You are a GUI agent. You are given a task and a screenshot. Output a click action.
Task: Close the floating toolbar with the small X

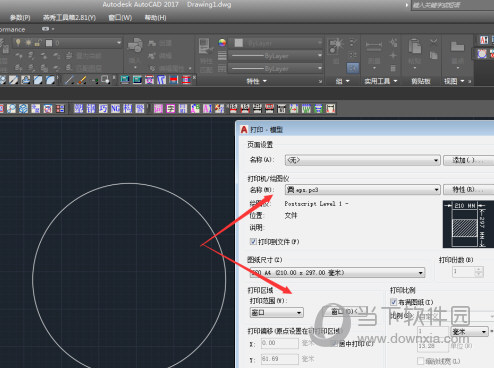point(194,77)
